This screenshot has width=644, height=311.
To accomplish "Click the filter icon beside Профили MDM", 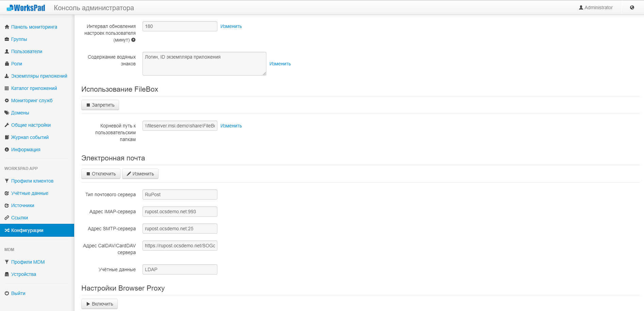I will tap(7, 262).
